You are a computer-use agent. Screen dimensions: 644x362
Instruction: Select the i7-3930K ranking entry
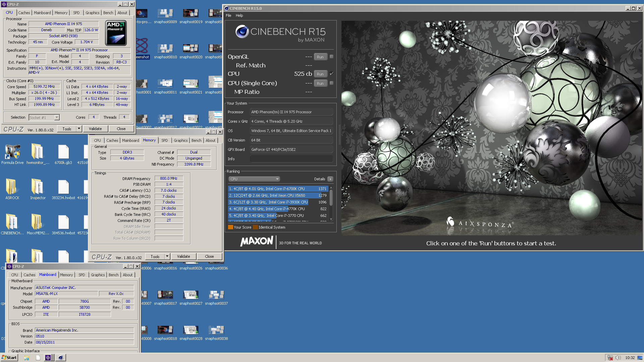tap(278, 202)
